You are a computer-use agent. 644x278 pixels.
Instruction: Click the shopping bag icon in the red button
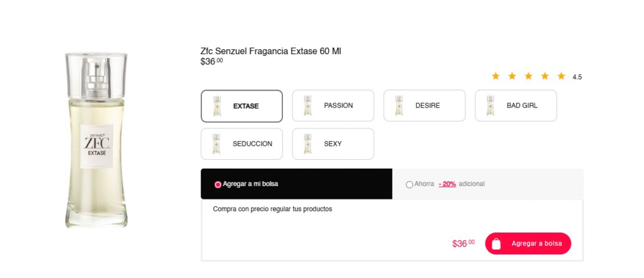(x=496, y=244)
